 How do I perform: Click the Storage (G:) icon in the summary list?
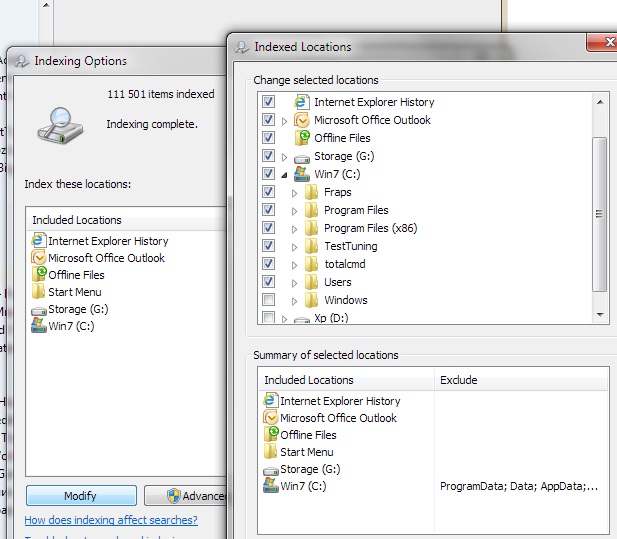click(271, 471)
